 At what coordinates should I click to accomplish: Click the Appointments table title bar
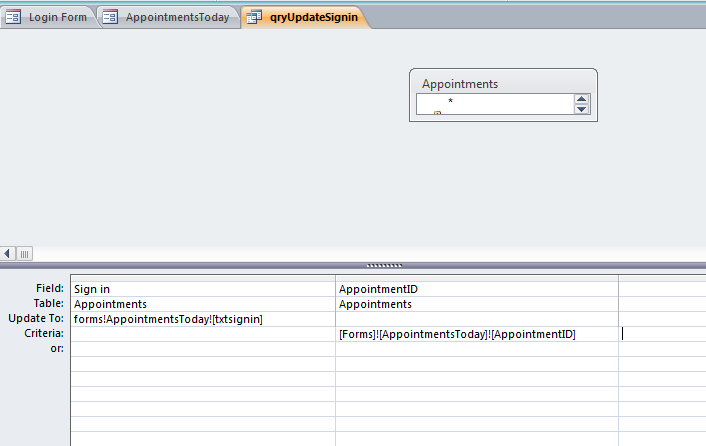click(503, 84)
